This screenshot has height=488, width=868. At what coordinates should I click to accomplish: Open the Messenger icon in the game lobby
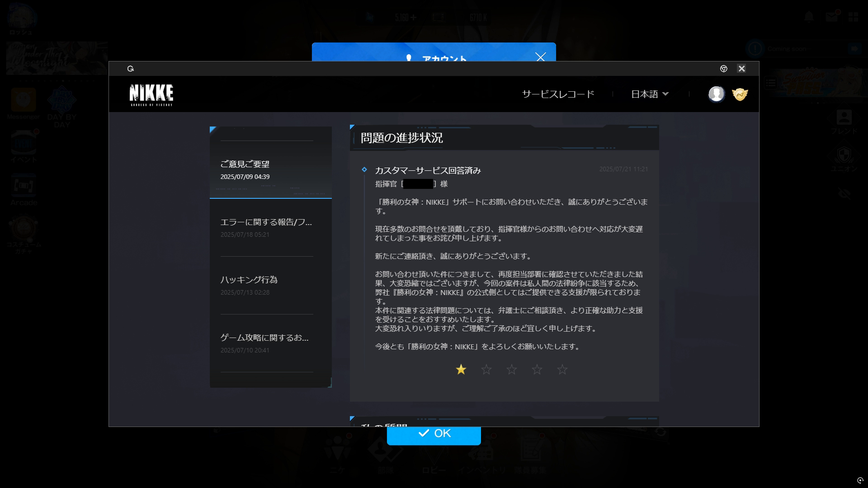click(x=24, y=103)
